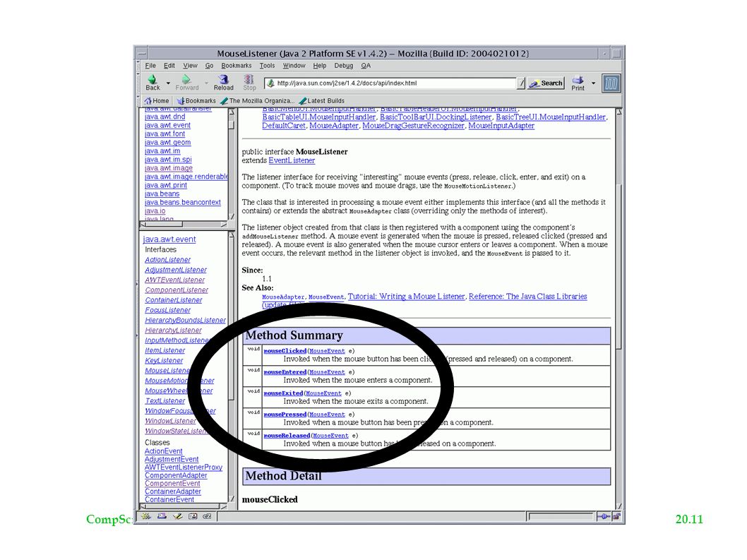Open the java.awt.geom package link

(x=168, y=143)
